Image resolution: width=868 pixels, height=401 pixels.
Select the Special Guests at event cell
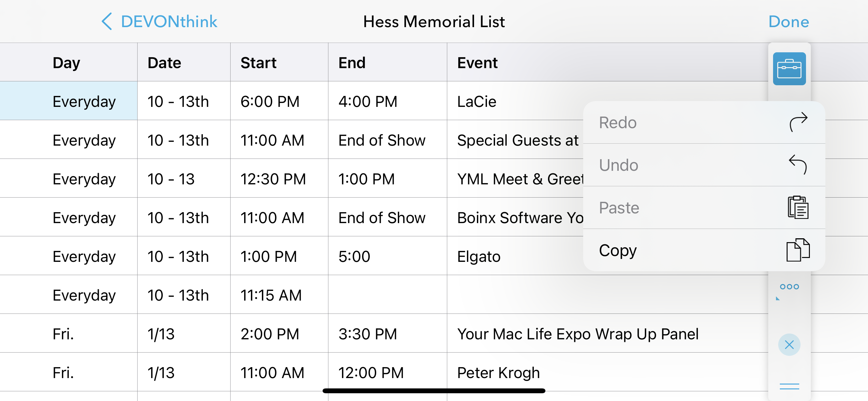click(515, 139)
